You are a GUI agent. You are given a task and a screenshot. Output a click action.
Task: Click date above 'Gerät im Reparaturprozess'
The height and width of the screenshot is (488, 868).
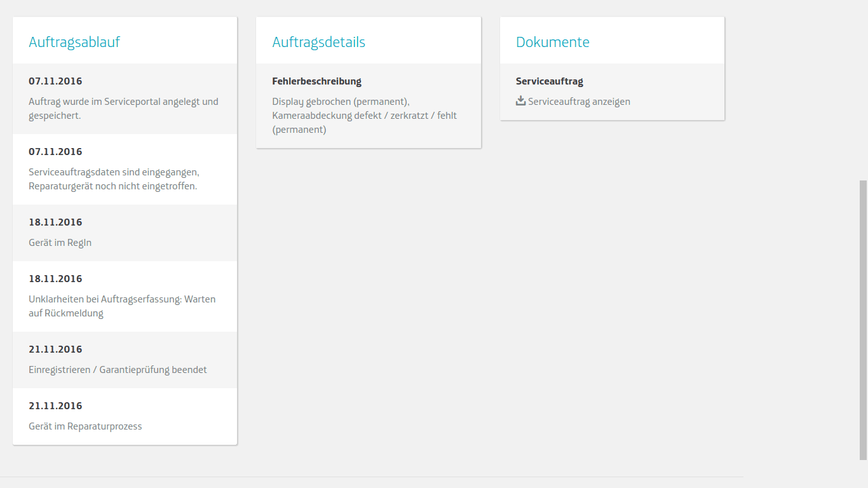(x=55, y=406)
